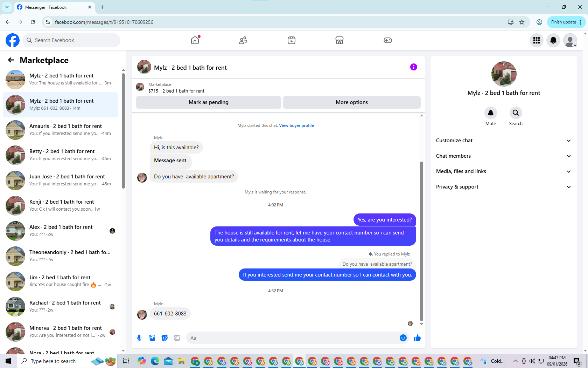The height and width of the screenshot is (368, 588).
Task: Go back using Marketplace back arrow
Action: [x=11, y=60]
